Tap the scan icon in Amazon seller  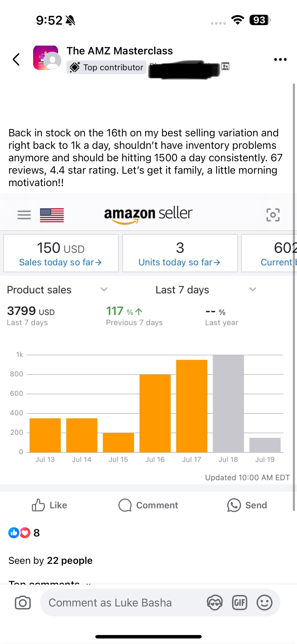point(273,215)
